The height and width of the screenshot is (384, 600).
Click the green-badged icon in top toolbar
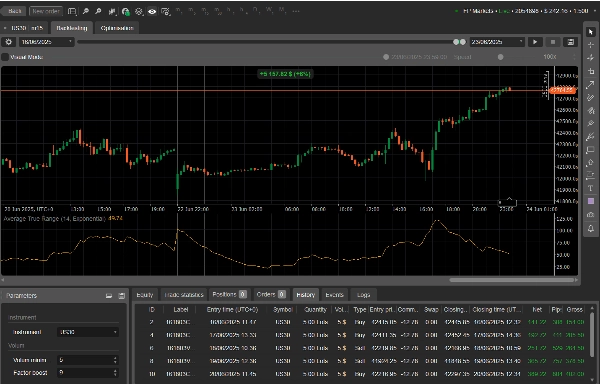coord(126,11)
